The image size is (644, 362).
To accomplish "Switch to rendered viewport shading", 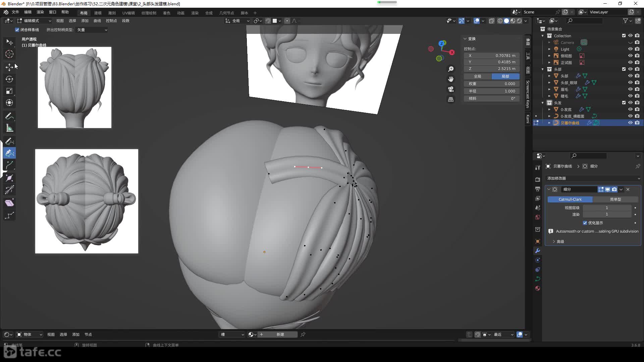I will [x=519, y=21].
